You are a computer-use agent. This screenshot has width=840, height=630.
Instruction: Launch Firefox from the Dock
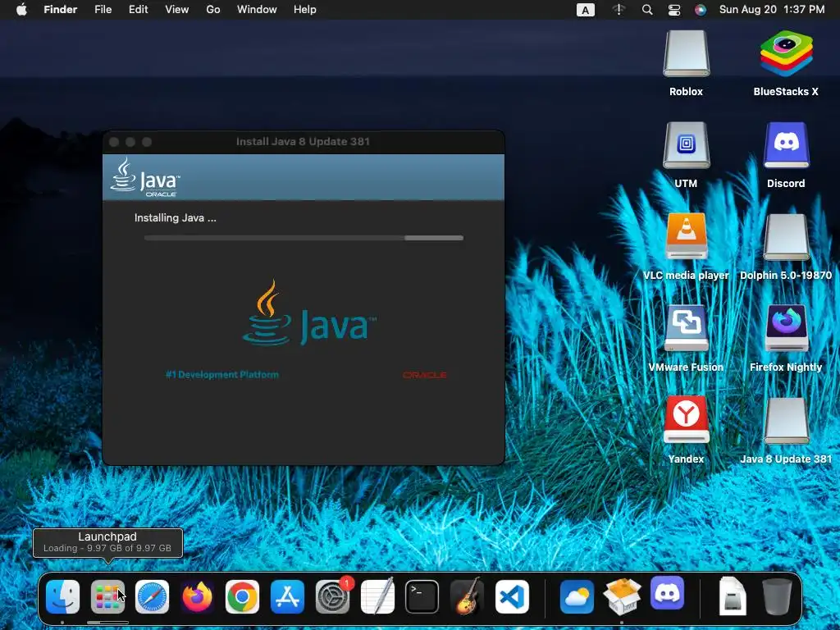tap(197, 597)
